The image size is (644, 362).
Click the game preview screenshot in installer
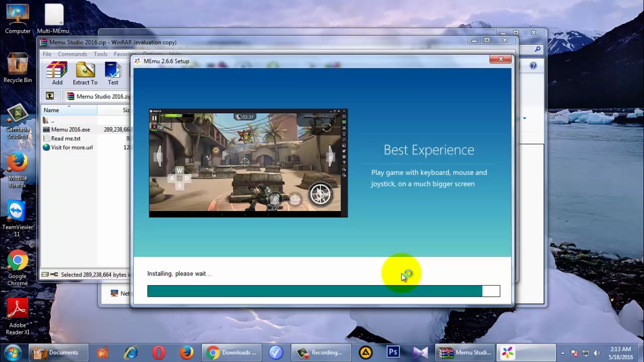pos(248,163)
